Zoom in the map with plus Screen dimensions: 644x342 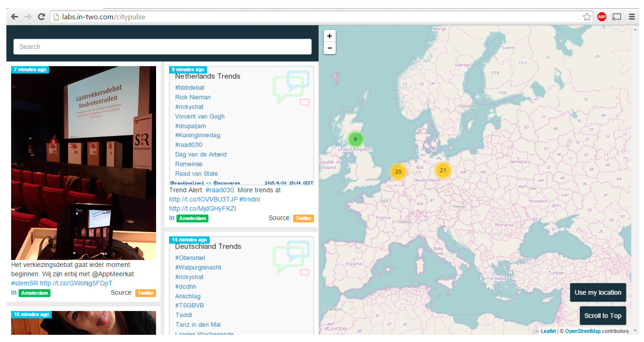click(330, 36)
